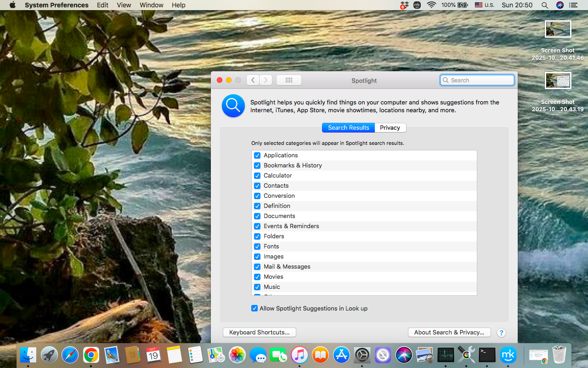Launch the ColorSync Utility from the Dock
Screen dimensions: 588x368
tap(466, 355)
